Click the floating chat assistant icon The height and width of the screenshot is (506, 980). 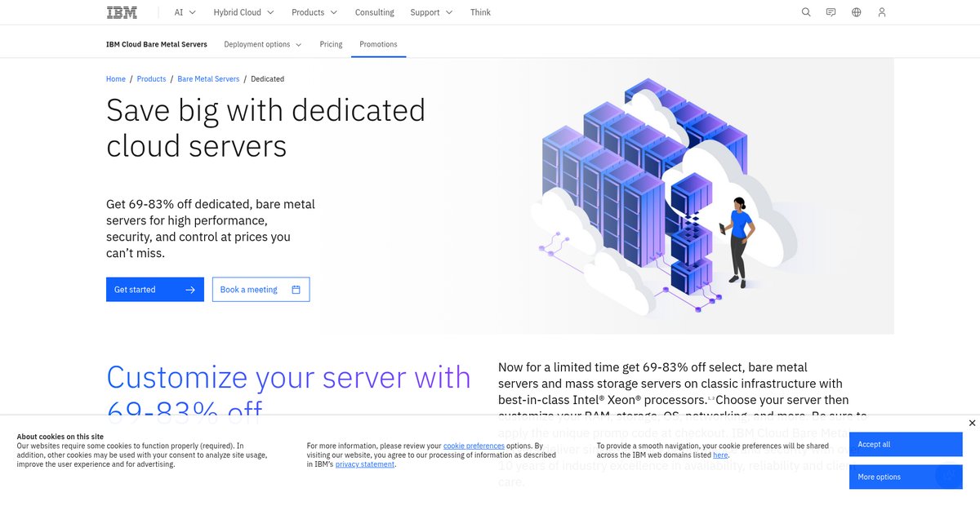pos(949,474)
